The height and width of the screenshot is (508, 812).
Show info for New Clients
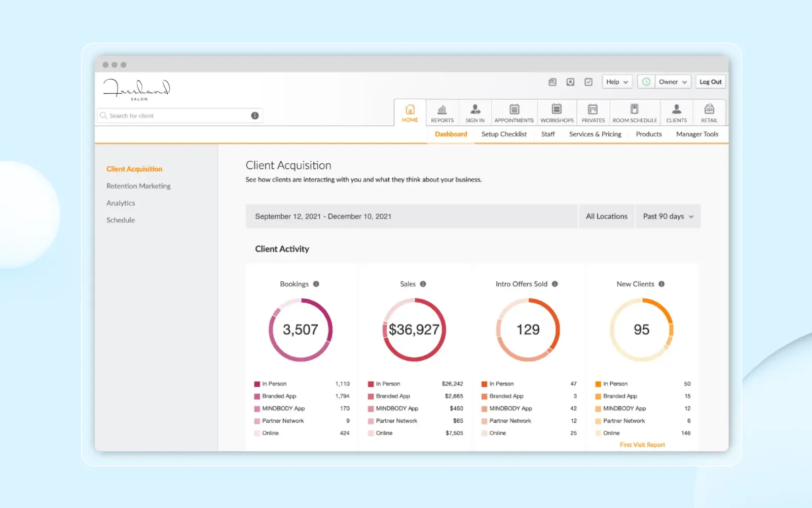pyautogui.click(x=661, y=284)
